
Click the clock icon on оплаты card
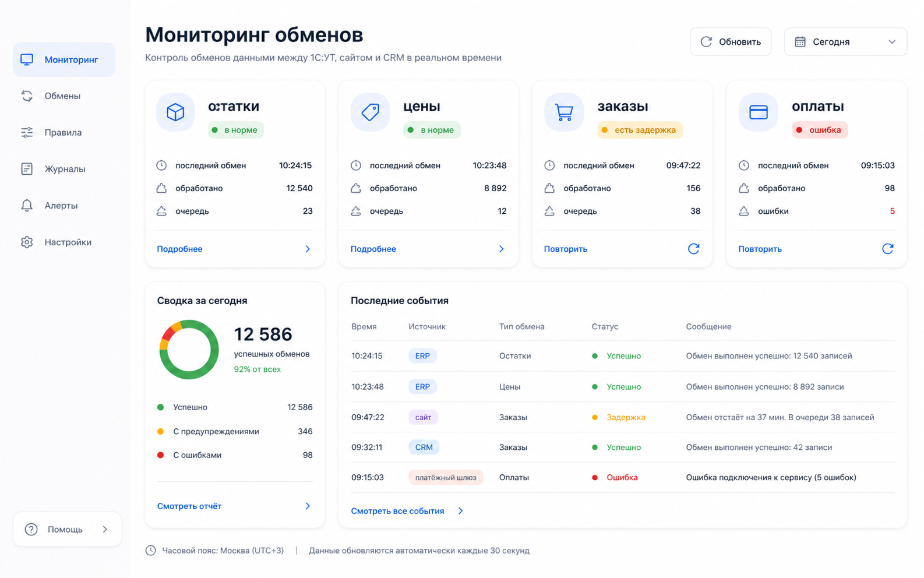pos(744,165)
